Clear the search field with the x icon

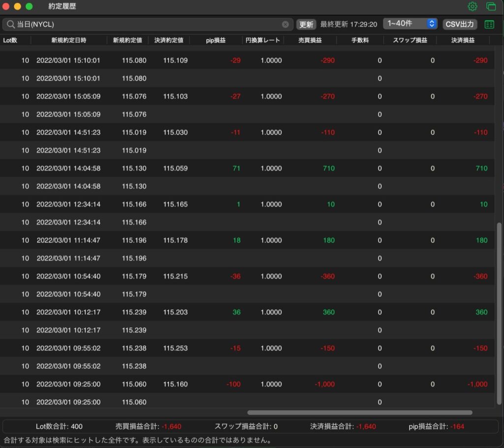pos(285,25)
